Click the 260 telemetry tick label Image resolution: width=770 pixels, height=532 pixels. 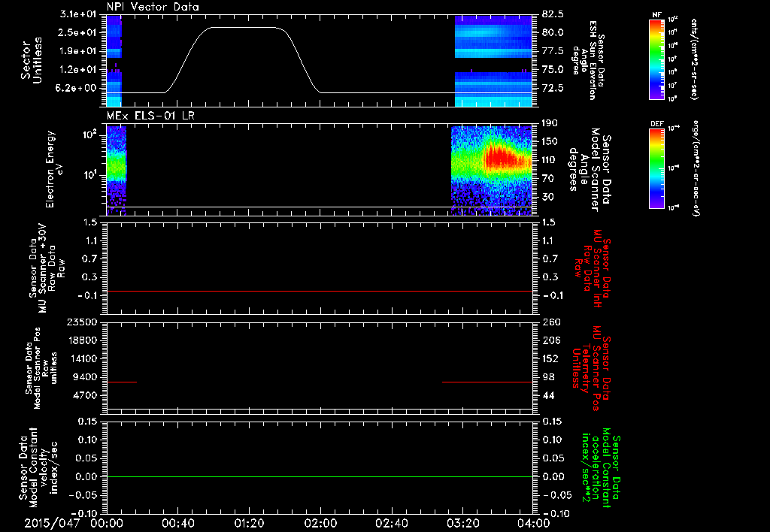(550, 322)
